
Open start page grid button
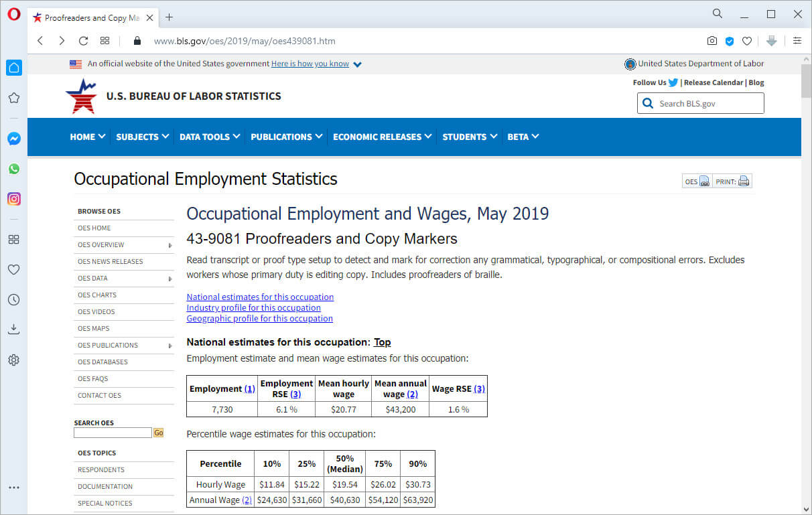[x=105, y=41]
